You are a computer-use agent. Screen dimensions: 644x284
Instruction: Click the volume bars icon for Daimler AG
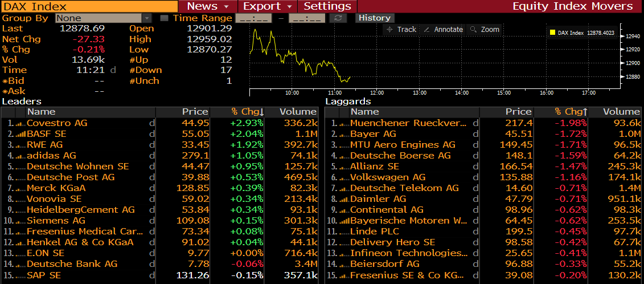pos(344,199)
